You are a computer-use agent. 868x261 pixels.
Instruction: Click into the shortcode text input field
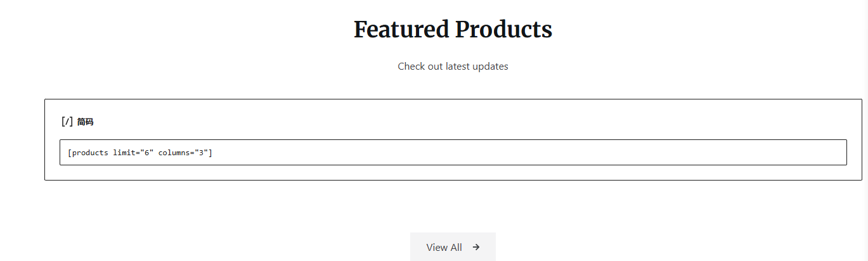pyautogui.click(x=453, y=153)
